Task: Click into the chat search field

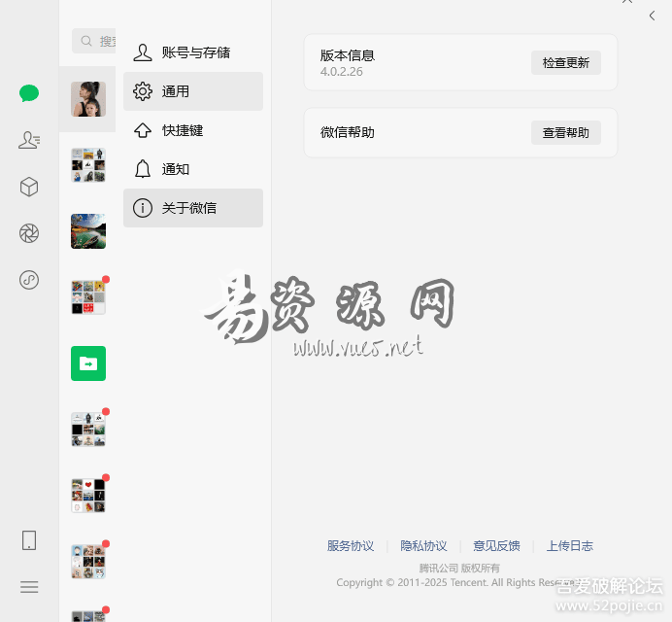Action: click(x=94, y=41)
